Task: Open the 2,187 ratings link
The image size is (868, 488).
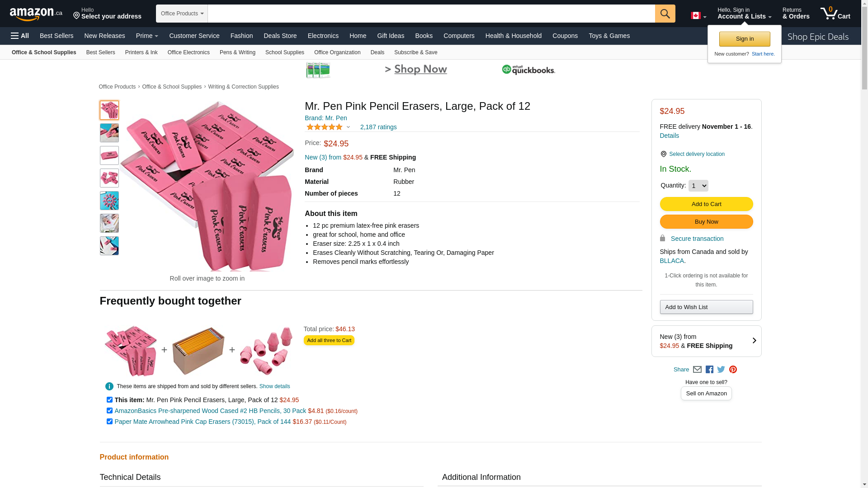Action: coord(378,127)
